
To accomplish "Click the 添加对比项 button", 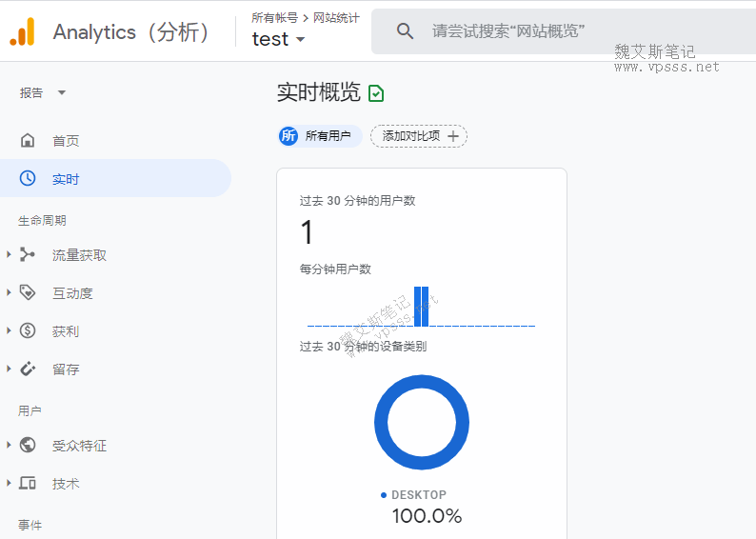I will [419, 136].
